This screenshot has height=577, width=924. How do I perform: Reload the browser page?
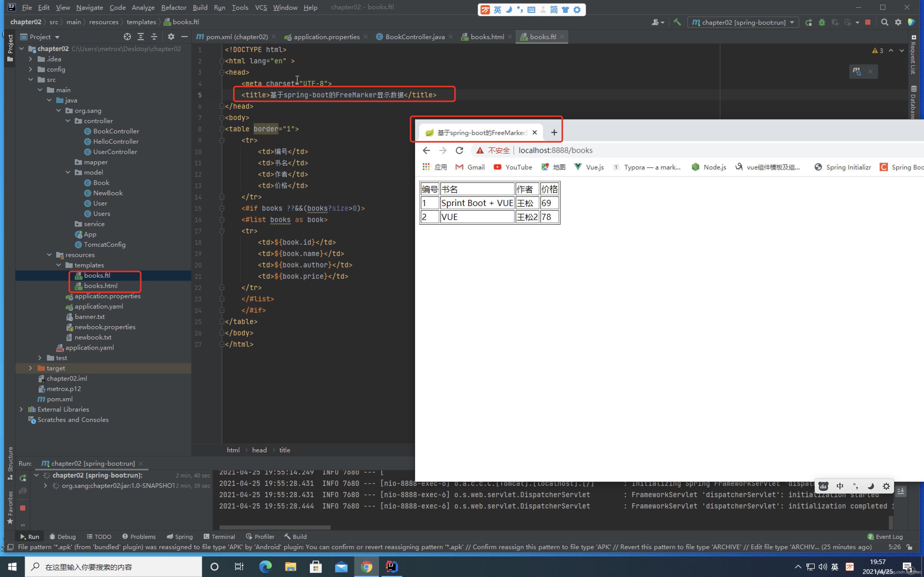[x=459, y=150]
